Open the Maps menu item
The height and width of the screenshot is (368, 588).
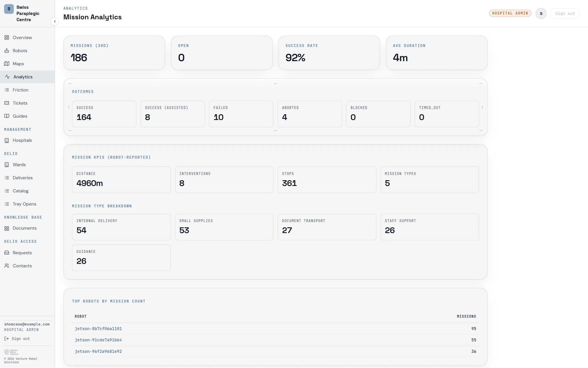click(28, 64)
